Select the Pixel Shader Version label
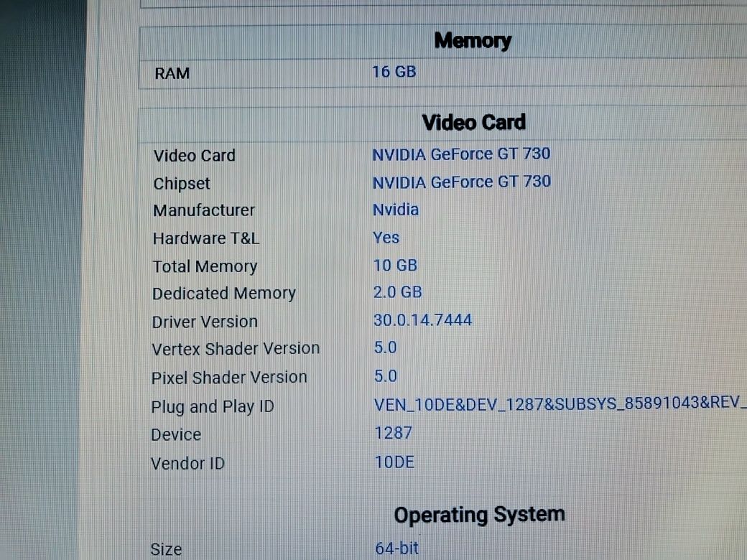The image size is (747, 560). (x=229, y=378)
